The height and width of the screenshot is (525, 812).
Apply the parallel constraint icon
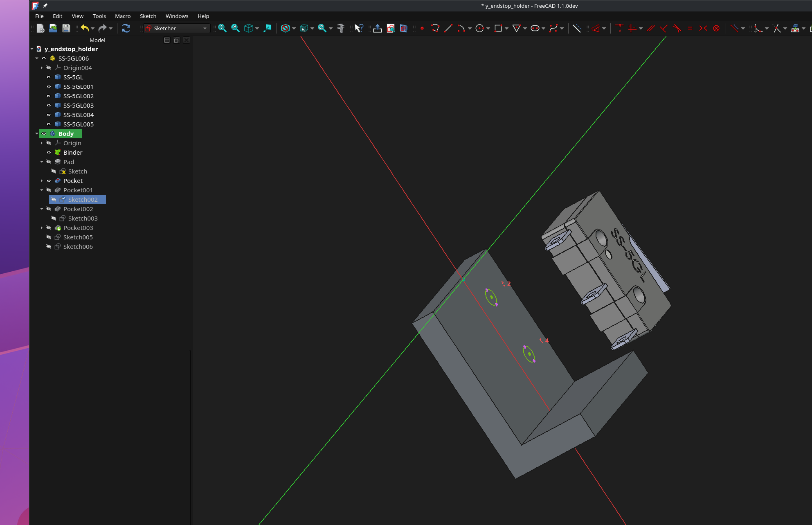(x=650, y=28)
